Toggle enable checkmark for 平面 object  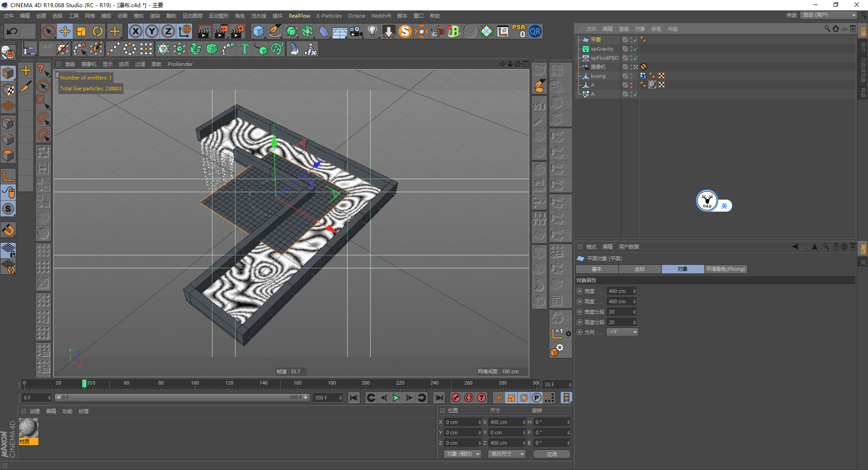pyautogui.click(x=635, y=40)
